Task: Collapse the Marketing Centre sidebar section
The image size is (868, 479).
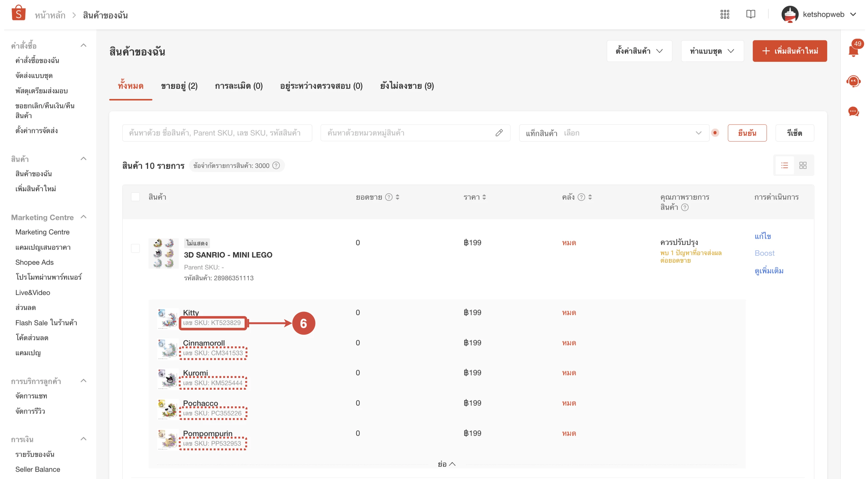Action: [84, 217]
